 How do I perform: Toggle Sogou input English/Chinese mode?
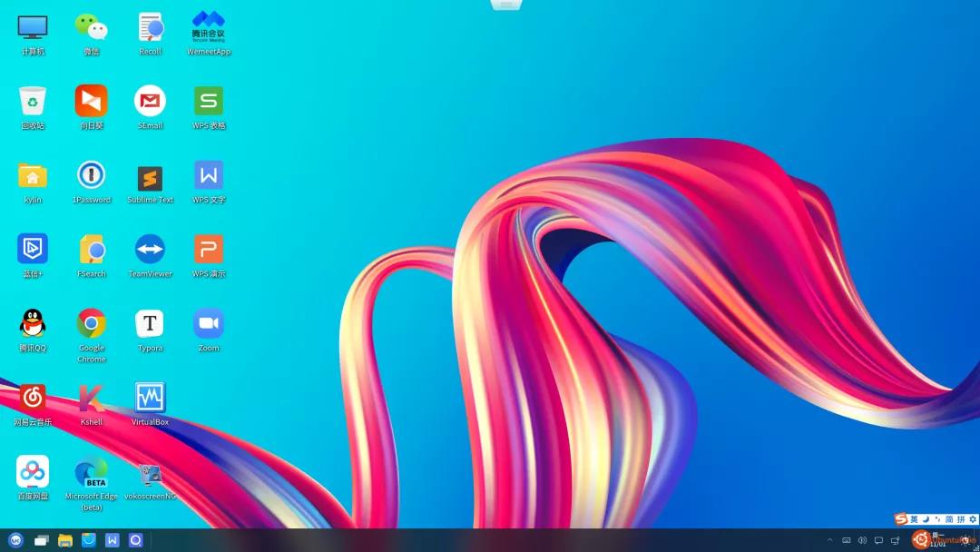[915, 519]
